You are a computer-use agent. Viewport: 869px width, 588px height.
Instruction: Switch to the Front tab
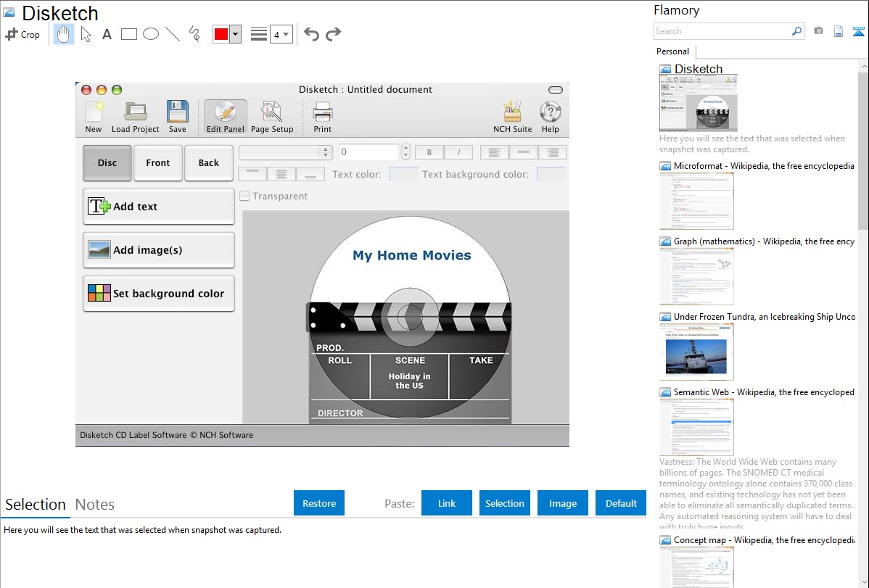pyautogui.click(x=158, y=163)
